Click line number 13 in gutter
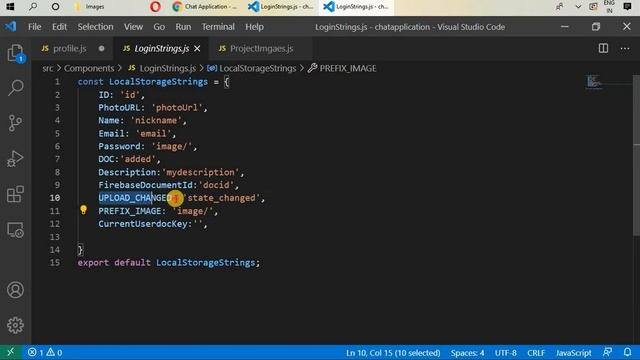This screenshot has height=360, width=640. [55, 237]
